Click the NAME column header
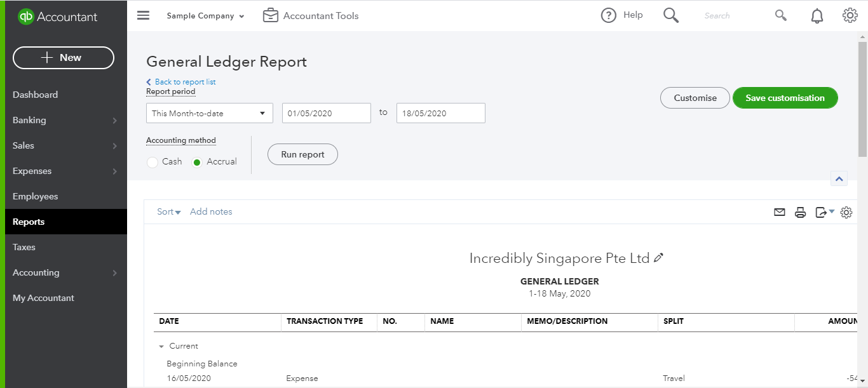Viewport: 868px width, 388px height. [442, 321]
